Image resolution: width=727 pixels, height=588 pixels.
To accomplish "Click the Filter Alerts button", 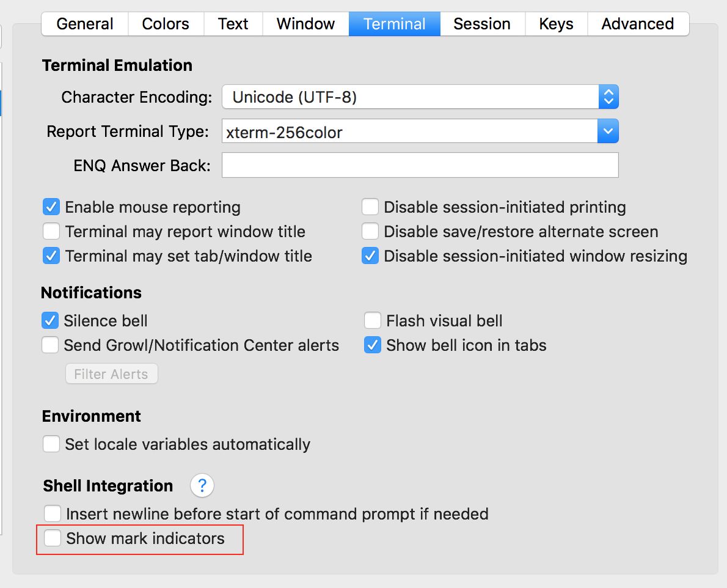I will tap(111, 374).
